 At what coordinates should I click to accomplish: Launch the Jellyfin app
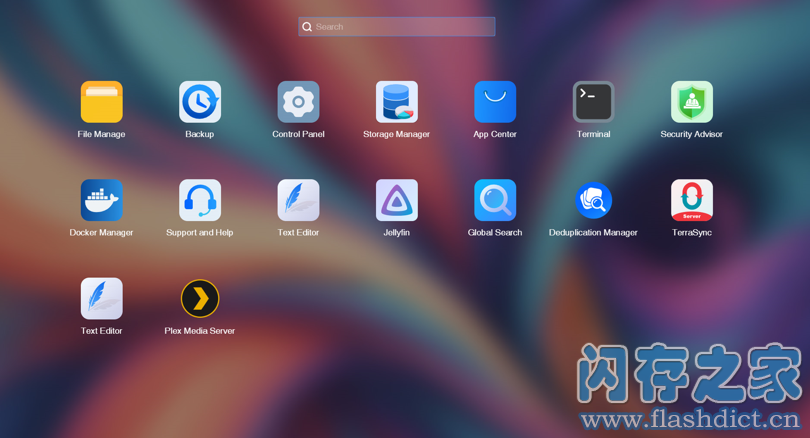[397, 200]
